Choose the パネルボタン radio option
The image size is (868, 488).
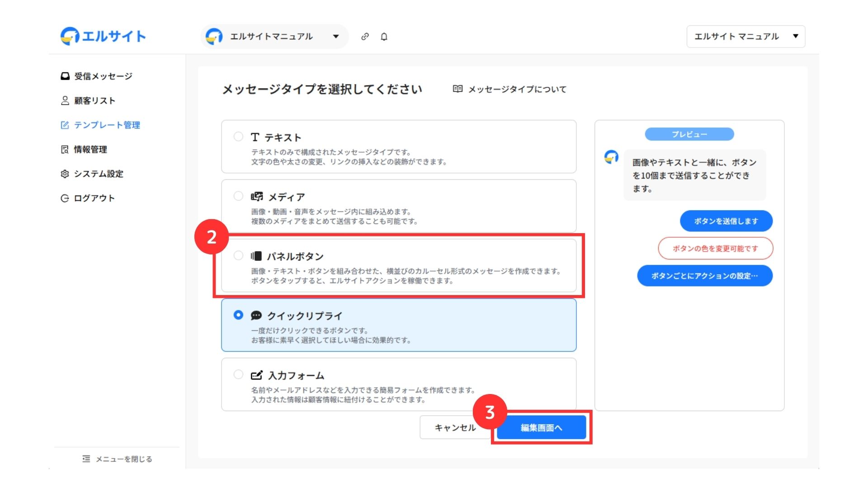point(238,256)
